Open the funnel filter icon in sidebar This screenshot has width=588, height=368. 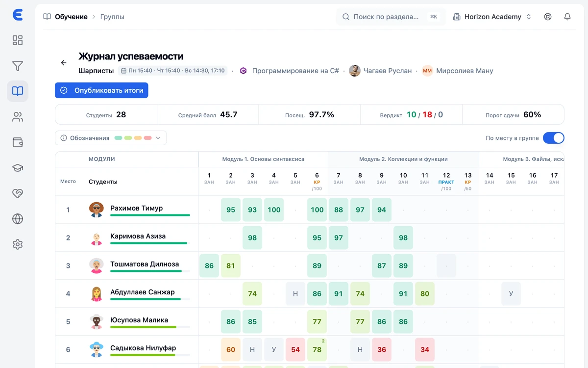point(18,66)
